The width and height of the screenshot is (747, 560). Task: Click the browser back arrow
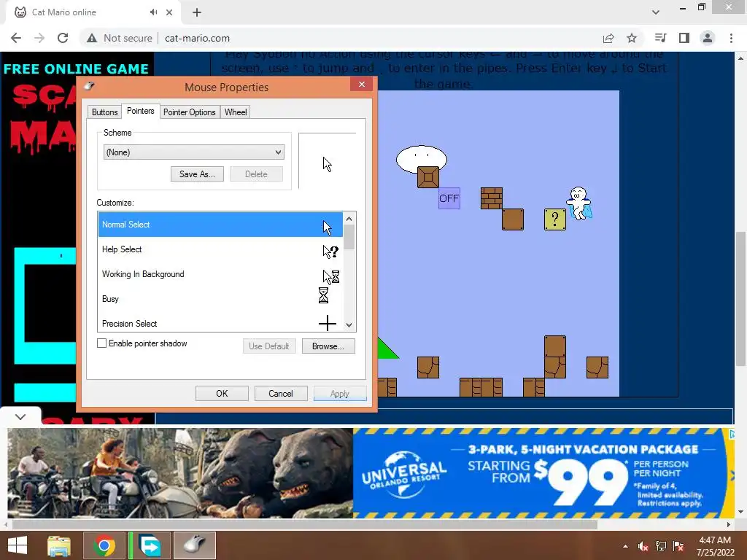pos(16,38)
